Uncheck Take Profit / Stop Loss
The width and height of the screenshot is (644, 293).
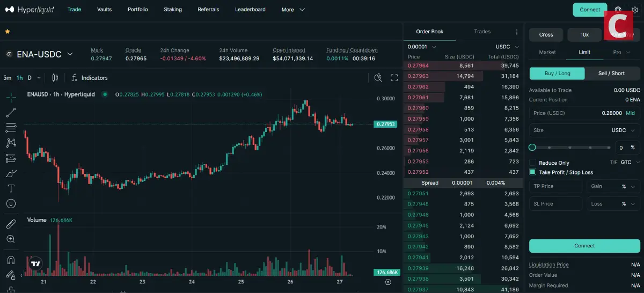tap(533, 172)
